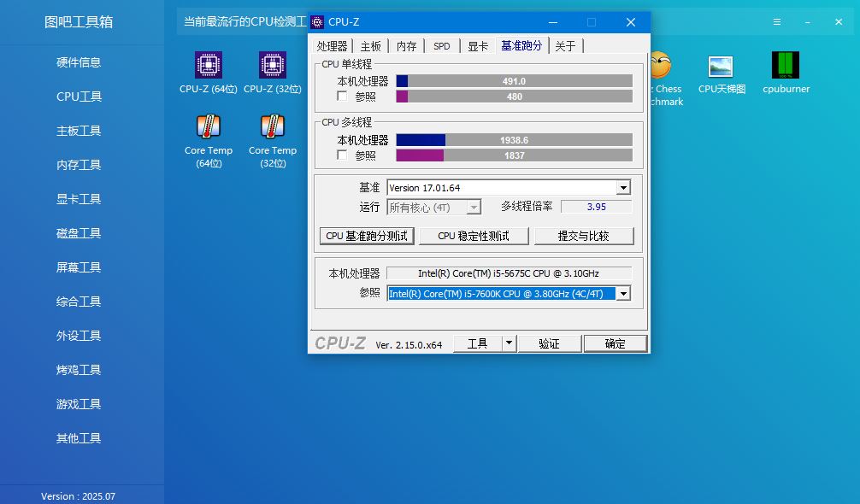The height and width of the screenshot is (504, 860).
Task: Click the Version : 2025.07 text
Action: pyautogui.click(x=79, y=496)
